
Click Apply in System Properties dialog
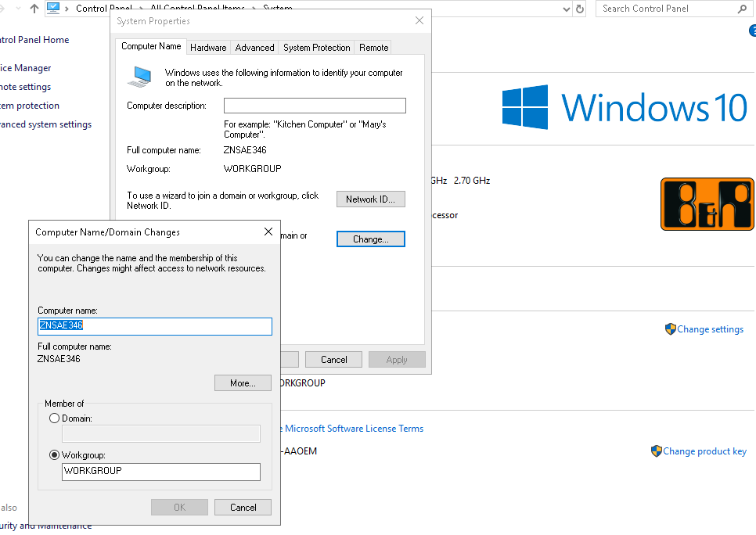[x=397, y=360]
